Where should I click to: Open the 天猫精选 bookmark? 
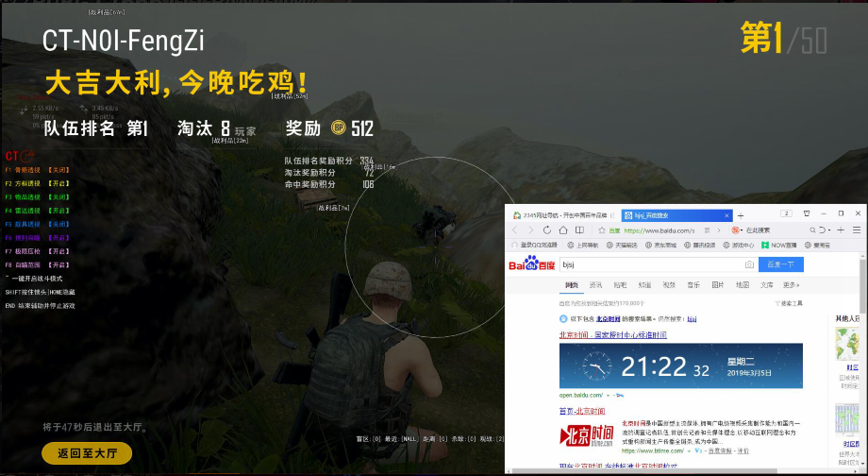point(622,245)
